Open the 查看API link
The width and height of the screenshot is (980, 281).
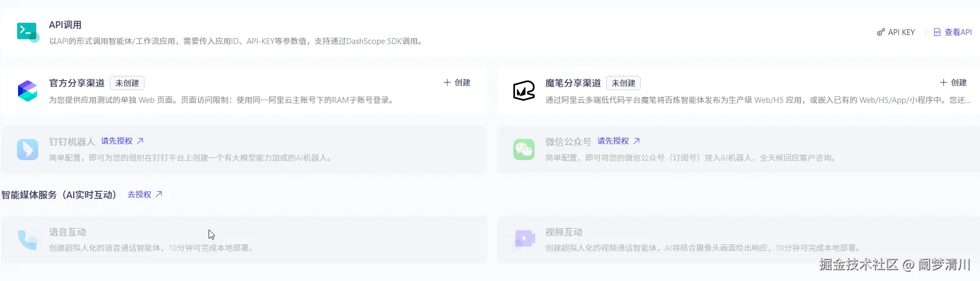pyautogui.click(x=953, y=32)
